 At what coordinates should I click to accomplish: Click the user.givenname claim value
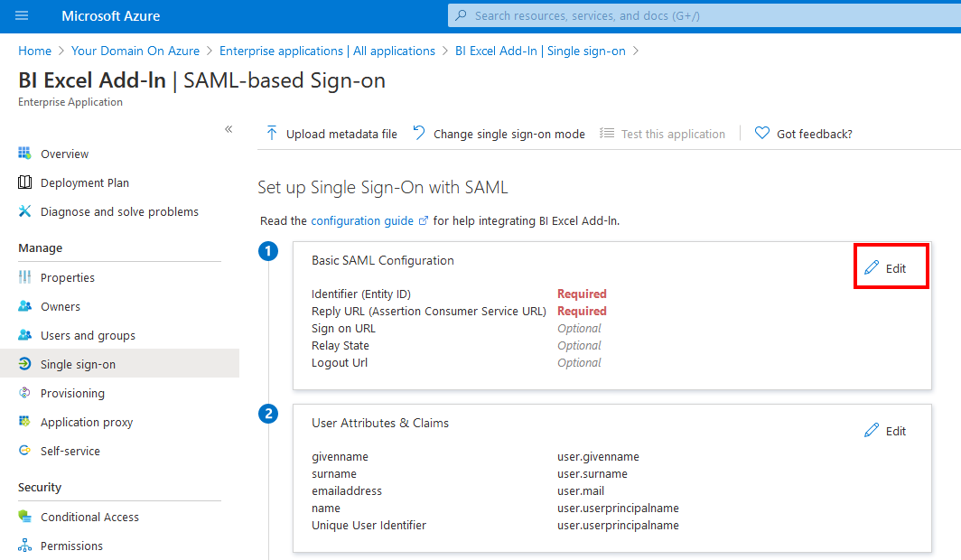tap(598, 456)
